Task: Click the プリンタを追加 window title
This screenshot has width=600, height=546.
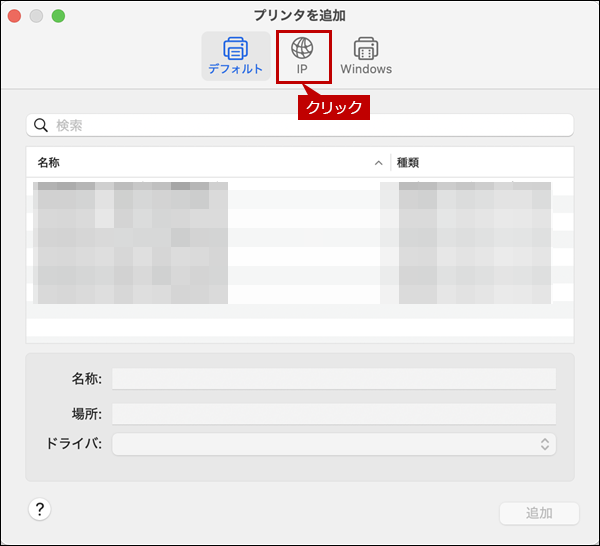Action: (301, 15)
